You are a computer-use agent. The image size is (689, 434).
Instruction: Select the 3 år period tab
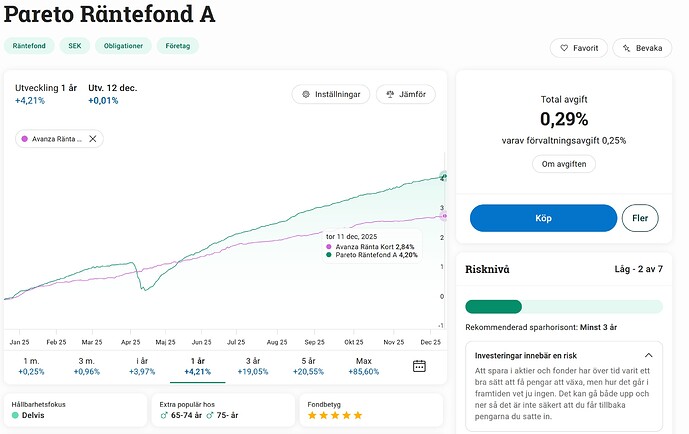(252, 366)
